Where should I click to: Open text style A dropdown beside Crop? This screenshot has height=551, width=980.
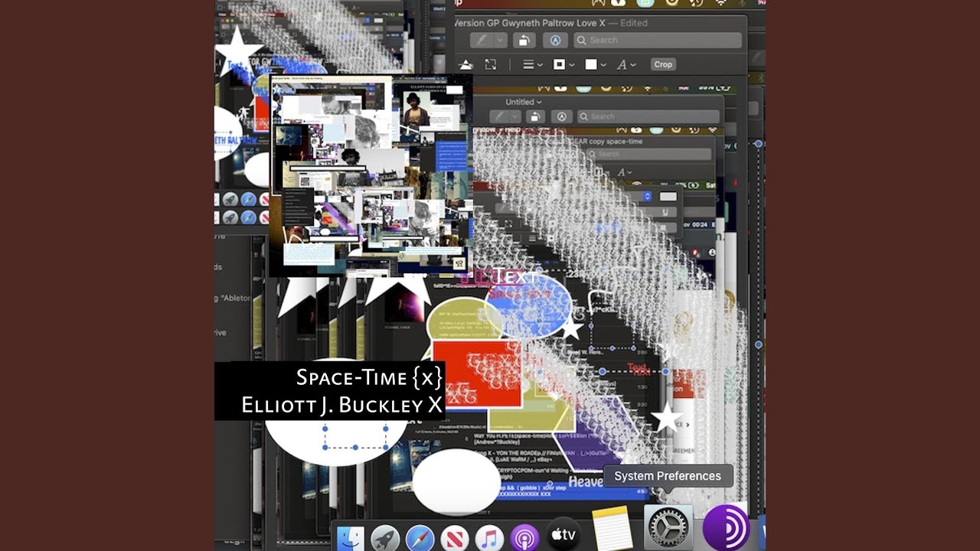(x=626, y=65)
